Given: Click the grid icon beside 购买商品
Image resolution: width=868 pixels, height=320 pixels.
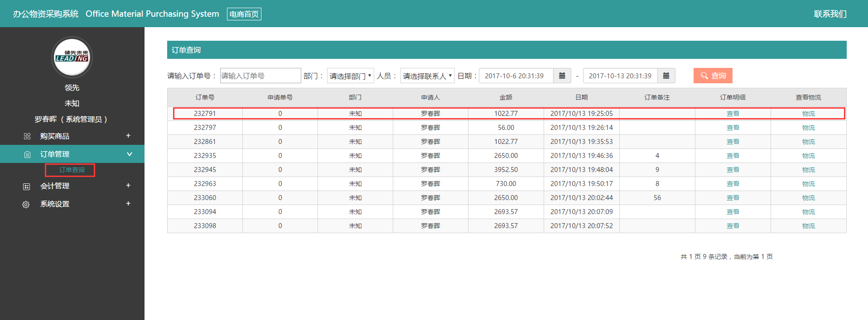Looking at the screenshot, I should [x=27, y=136].
